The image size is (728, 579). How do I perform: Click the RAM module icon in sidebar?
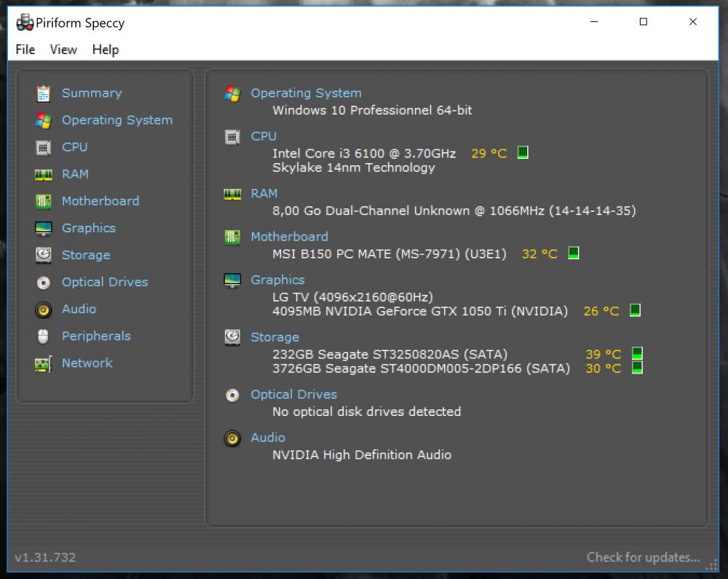tap(44, 175)
